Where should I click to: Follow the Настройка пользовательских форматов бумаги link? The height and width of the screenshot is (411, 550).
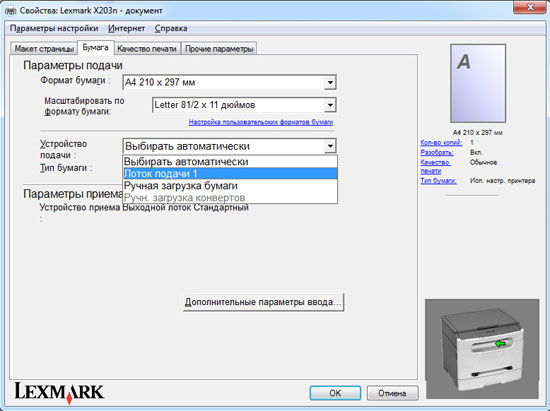click(261, 122)
